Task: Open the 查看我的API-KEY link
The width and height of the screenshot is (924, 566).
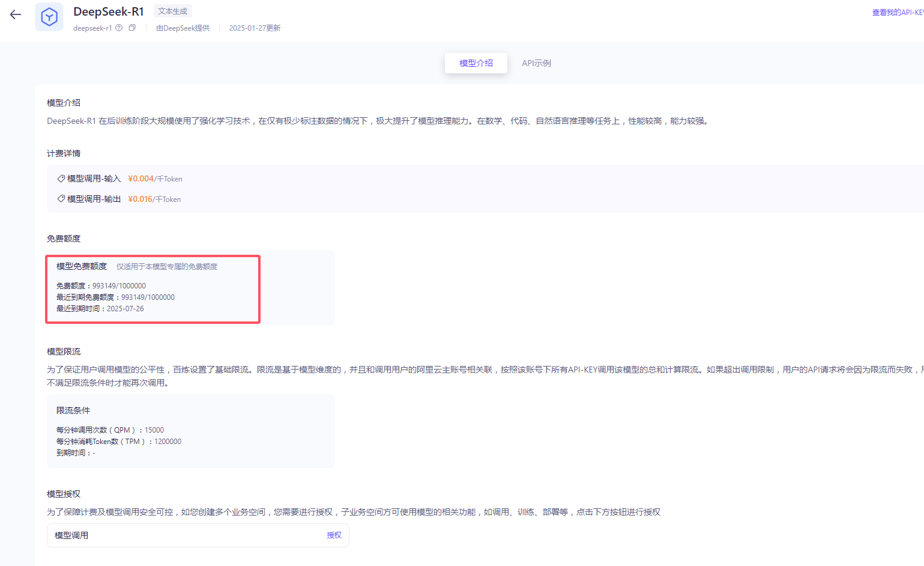Action: pyautogui.click(x=898, y=13)
